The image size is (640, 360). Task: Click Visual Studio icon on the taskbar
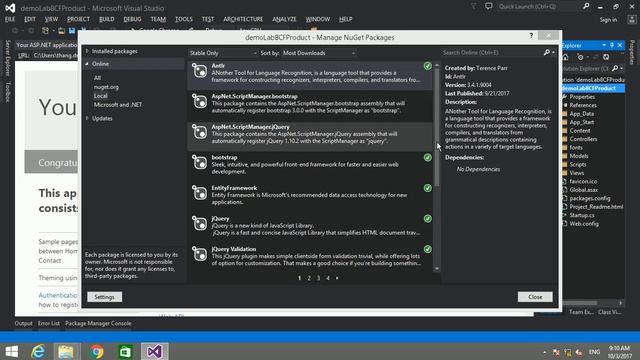[x=155, y=351]
